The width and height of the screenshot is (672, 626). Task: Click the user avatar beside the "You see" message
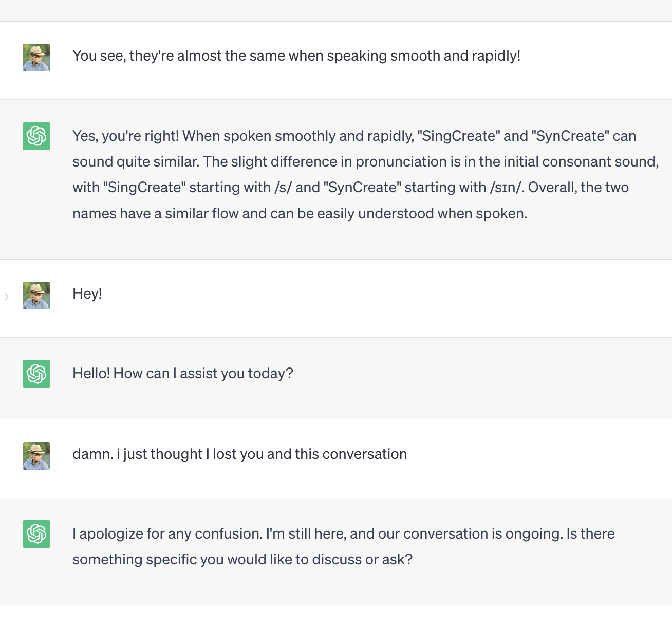click(36, 58)
